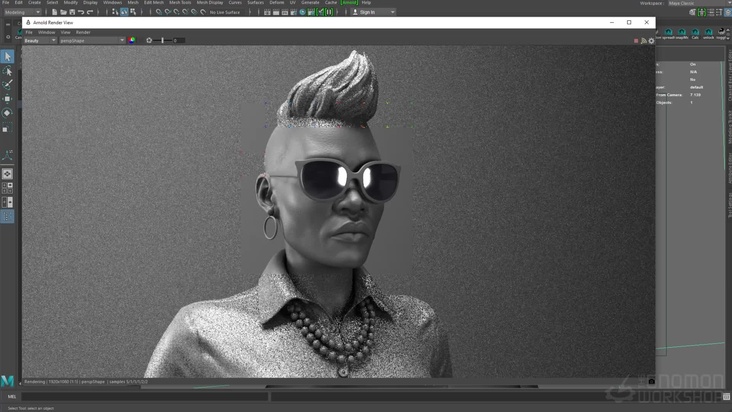
Task: Stop the Arnold render with red square
Action: tap(636, 41)
